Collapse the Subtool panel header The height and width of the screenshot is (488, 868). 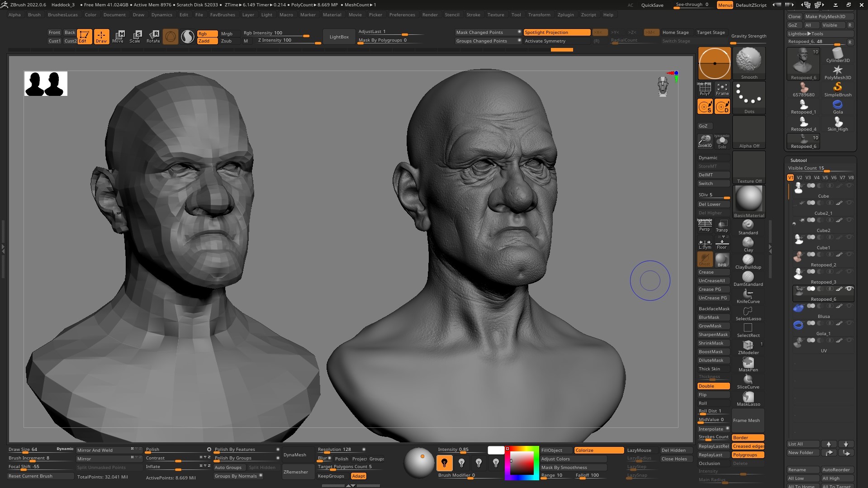point(798,160)
